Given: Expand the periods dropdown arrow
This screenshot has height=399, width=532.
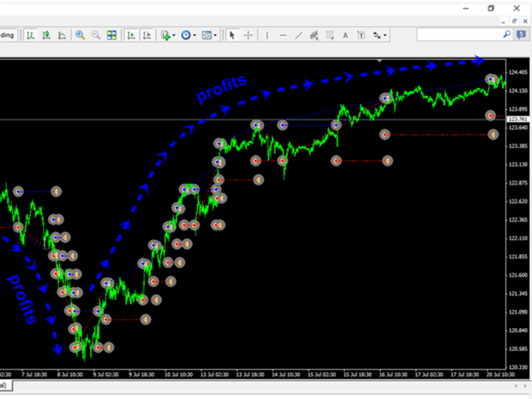Looking at the screenshot, I should pos(195,35).
